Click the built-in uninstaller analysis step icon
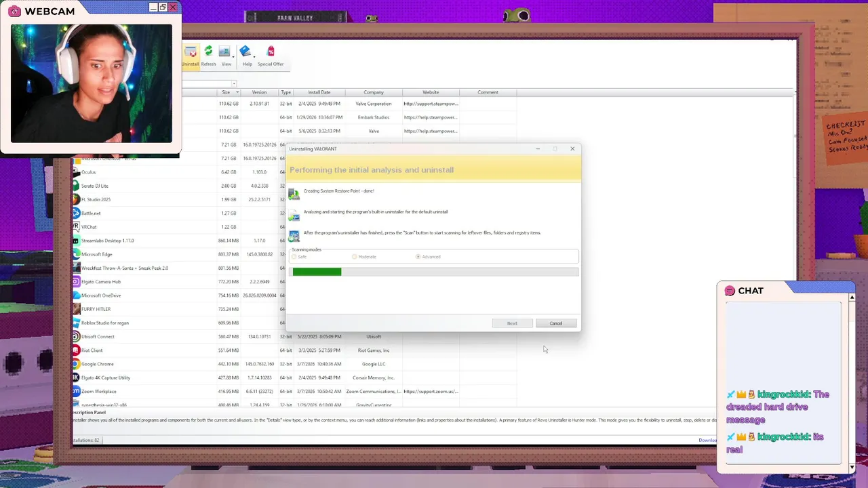The image size is (868, 488). coord(294,215)
